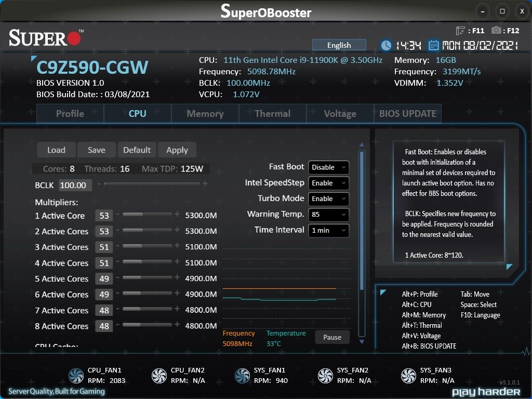Click the CPU panel vertical scrollbar
This screenshot has height=399, width=532.
tap(362, 243)
